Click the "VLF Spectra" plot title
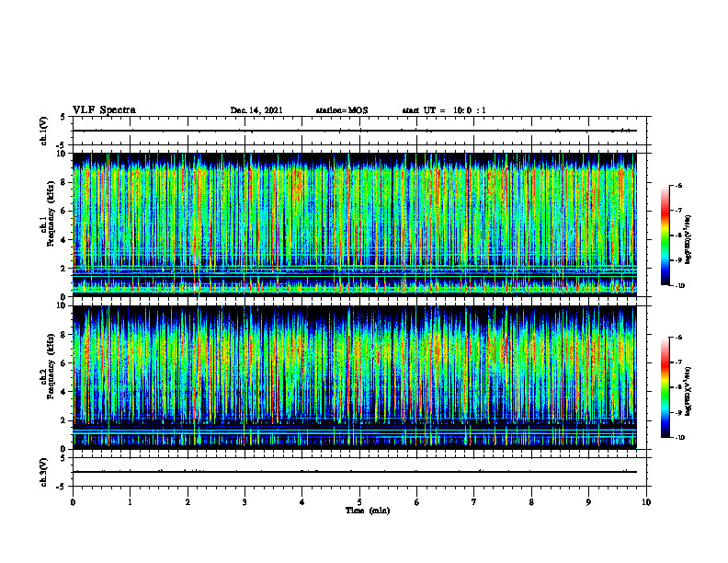Image resolution: width=728 pixels, height=563 pixels. [104, 110]
